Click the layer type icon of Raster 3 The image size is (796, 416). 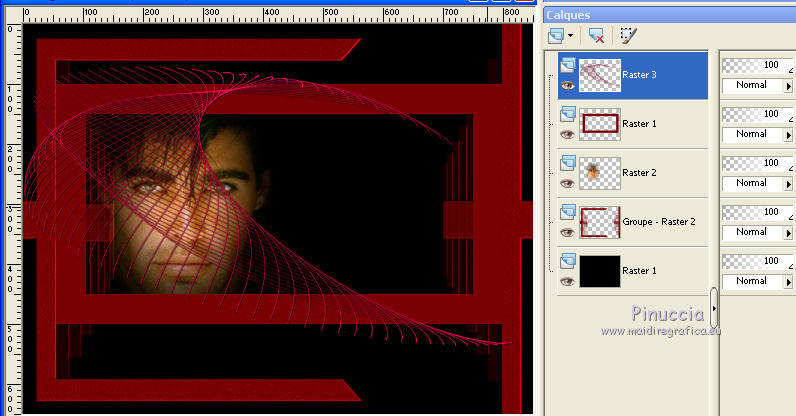(x=567, y=65)
